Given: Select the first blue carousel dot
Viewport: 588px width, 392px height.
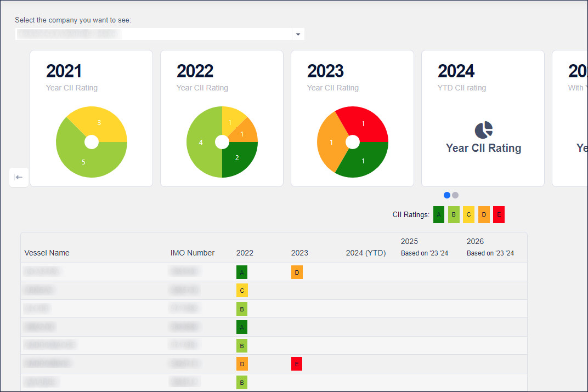Looking at the screenshot, I should coord(446,195).
